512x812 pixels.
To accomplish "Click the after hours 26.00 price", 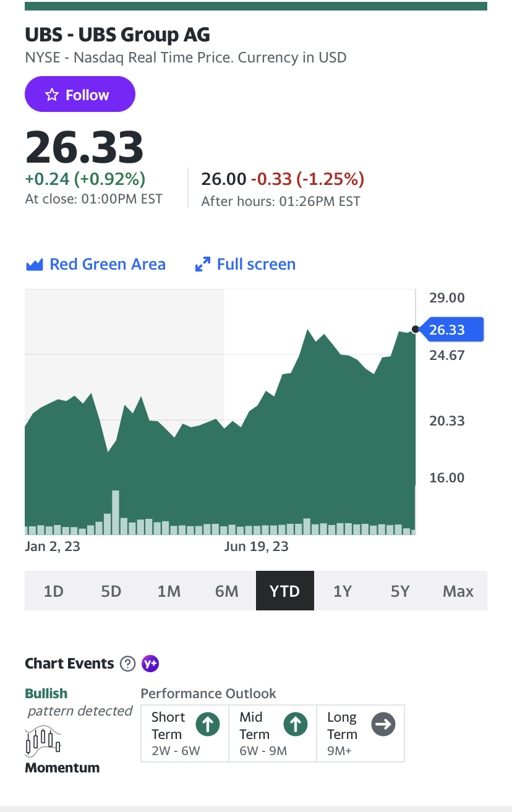I will point(224,179).
